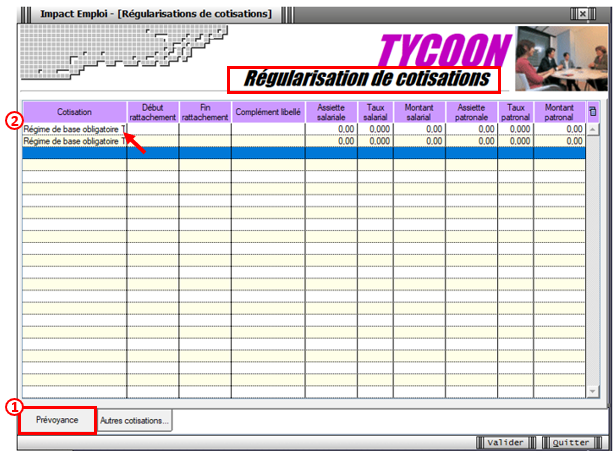The height and width of the screenshot is (451, 614).
Task: Select the Taux salarial column header
Action: [375, 112]
